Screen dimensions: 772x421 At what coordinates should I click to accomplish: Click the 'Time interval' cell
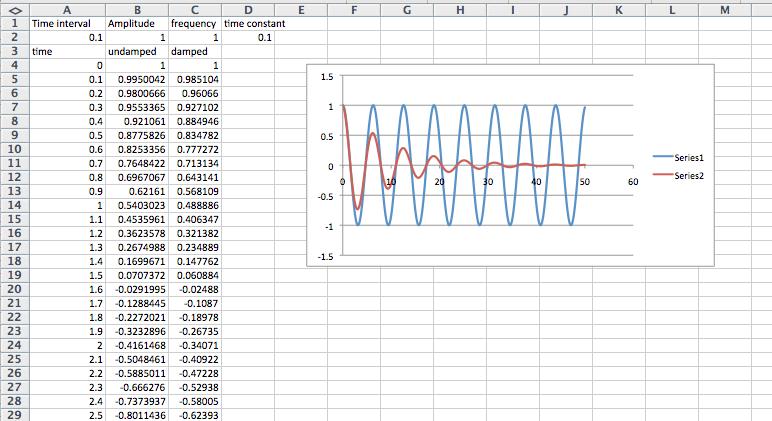click(x=67, y=23)
